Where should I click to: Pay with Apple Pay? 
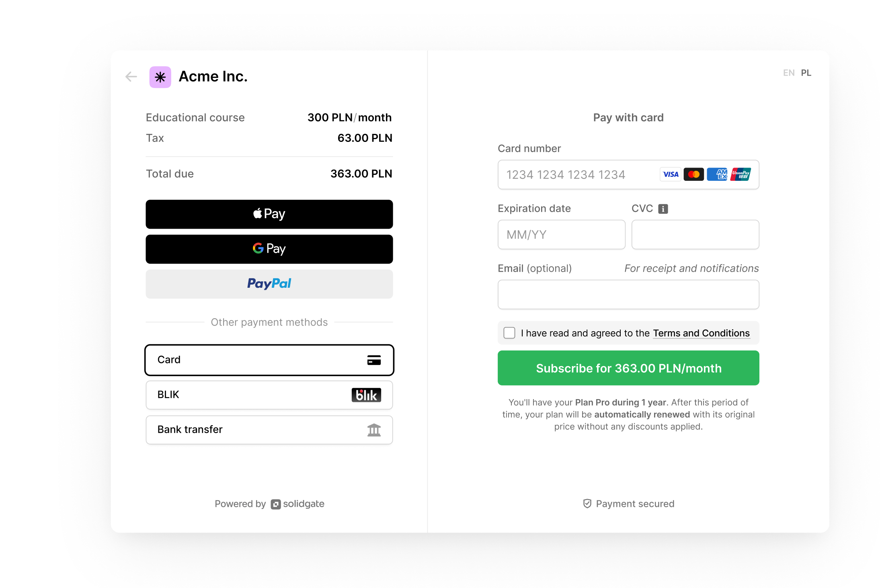[x=269, y=214]
